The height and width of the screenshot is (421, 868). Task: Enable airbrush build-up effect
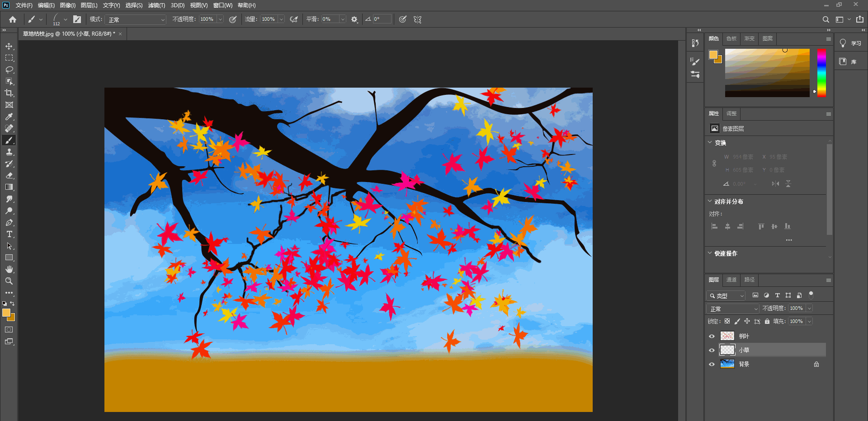(x=294, y=19)
